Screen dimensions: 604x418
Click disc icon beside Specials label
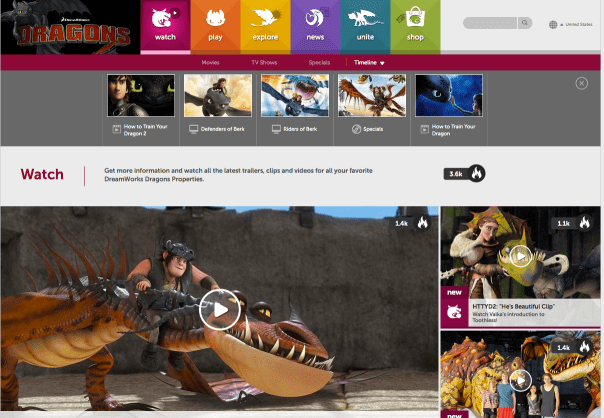coord(356,129)
